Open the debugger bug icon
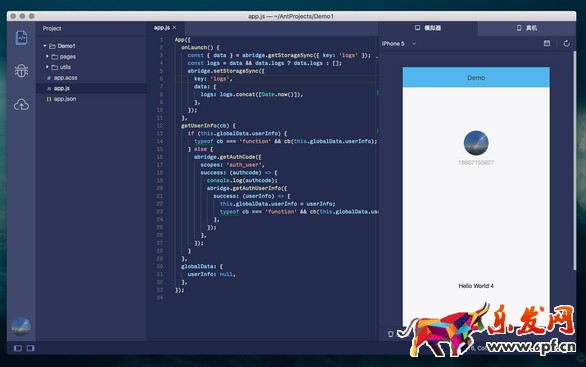 [x=21, y=71]
